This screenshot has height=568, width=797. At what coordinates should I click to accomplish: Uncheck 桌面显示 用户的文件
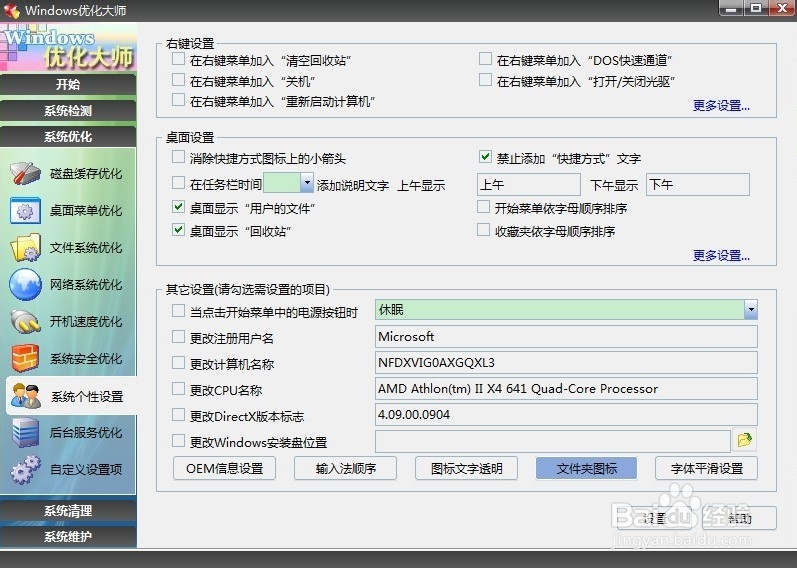(178, 206)
